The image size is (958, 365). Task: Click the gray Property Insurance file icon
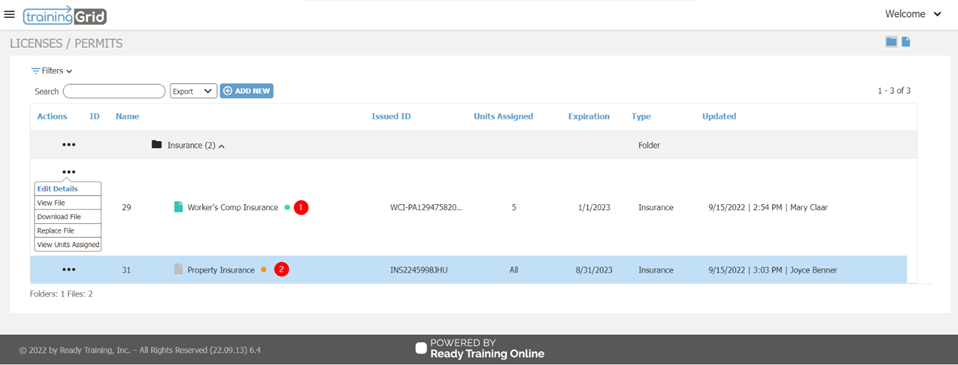pos(178,269)
